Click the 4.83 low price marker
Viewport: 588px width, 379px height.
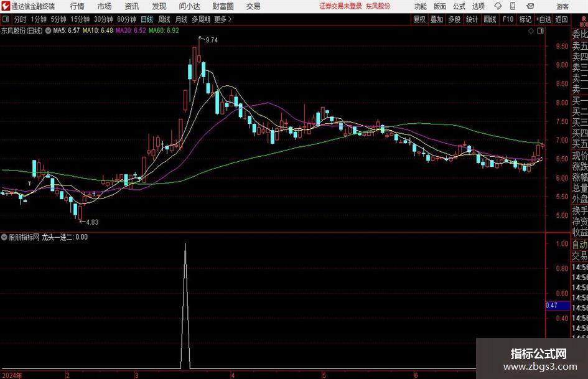point(92,222)
